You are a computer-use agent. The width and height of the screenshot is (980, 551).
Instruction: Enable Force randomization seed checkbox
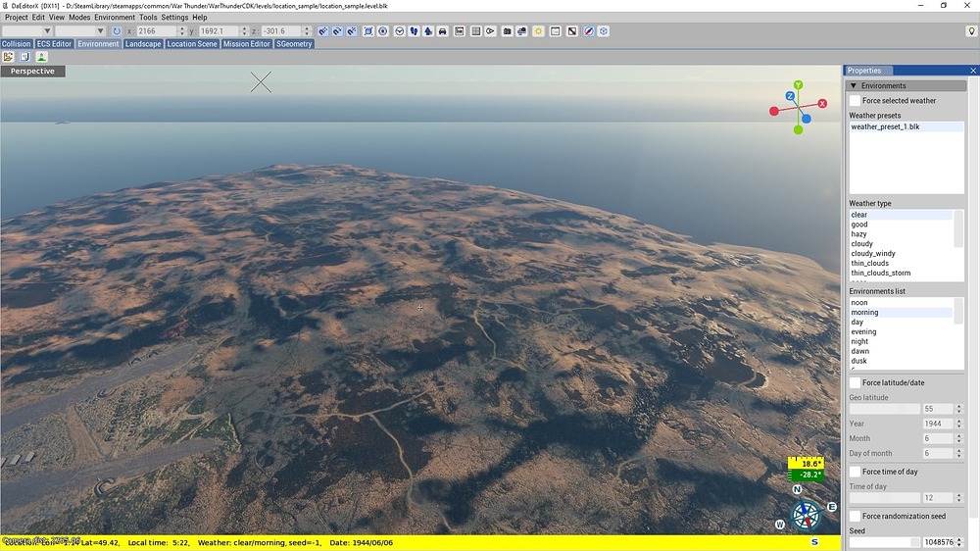point(855,516)
